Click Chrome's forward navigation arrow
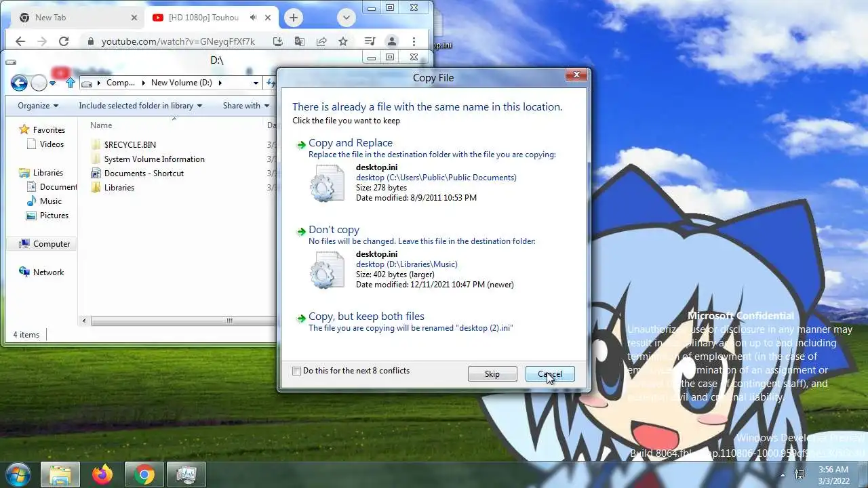Viewport: 868px width, 488px height. (42, 41)
